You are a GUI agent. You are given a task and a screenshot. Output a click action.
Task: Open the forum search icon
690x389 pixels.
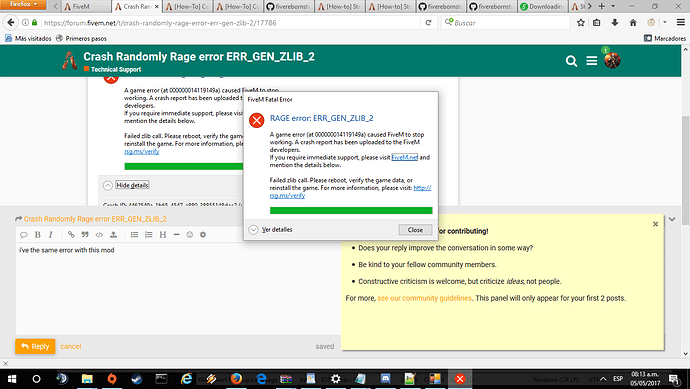pyautogui.click(x=571, y=61)
